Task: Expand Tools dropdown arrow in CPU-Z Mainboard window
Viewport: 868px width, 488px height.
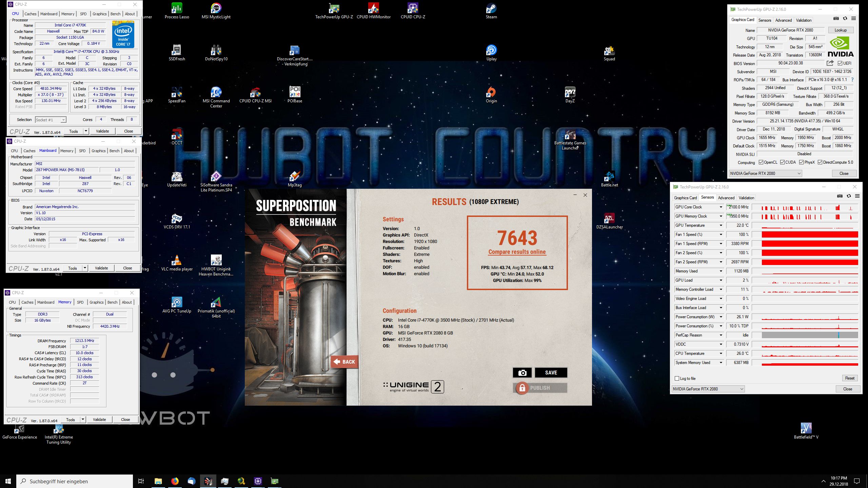Action: pyautogui.click(x=85, y=268)
